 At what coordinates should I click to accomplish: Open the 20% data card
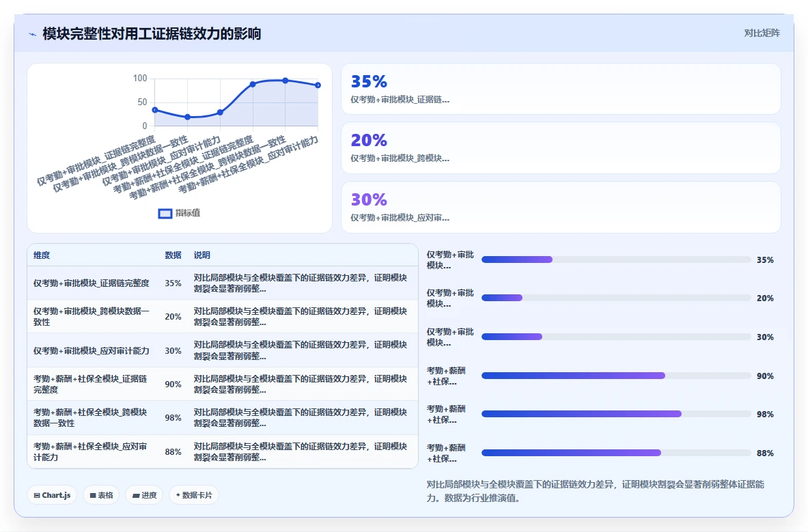coord(561,148)
